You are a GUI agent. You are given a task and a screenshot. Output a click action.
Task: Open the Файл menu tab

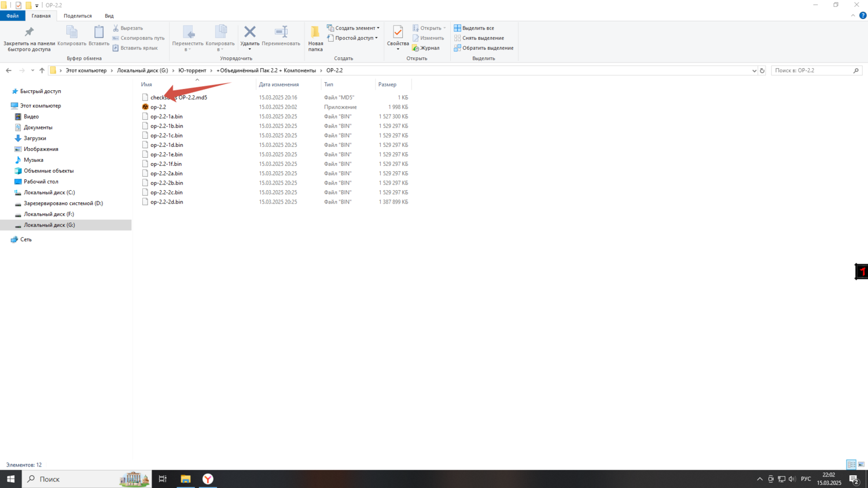[13, 16]
